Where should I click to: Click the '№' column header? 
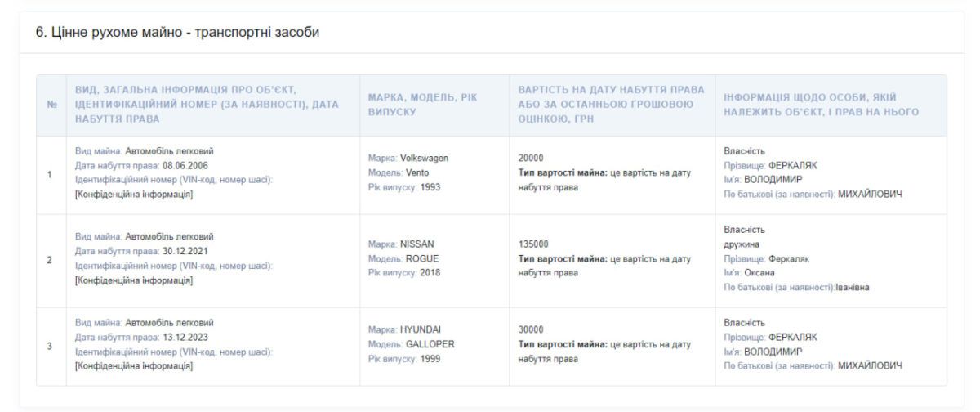tap(51, 105)
